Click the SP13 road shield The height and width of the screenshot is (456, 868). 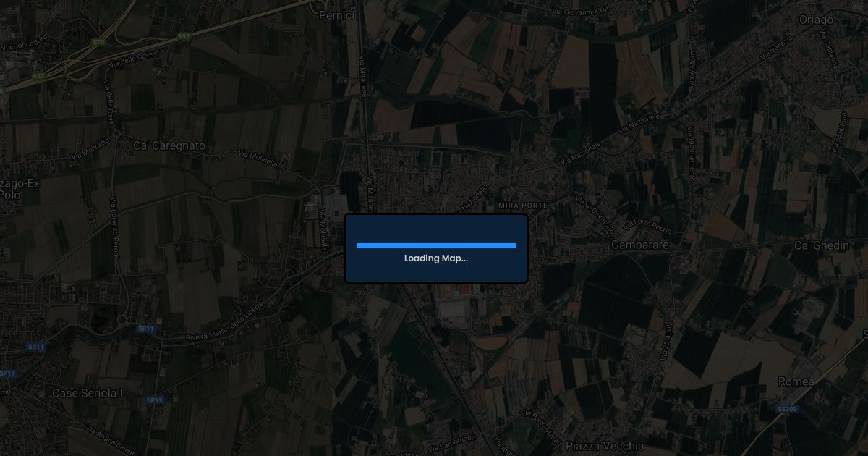click(154, 400)
